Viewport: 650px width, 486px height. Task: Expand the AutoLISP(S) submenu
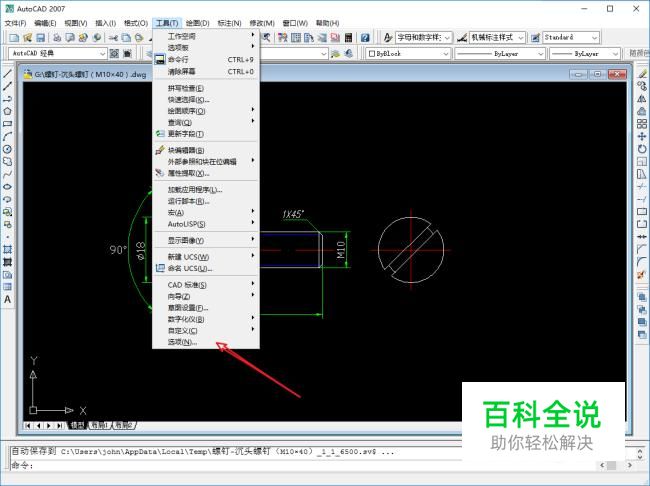(x=206, y=224)
